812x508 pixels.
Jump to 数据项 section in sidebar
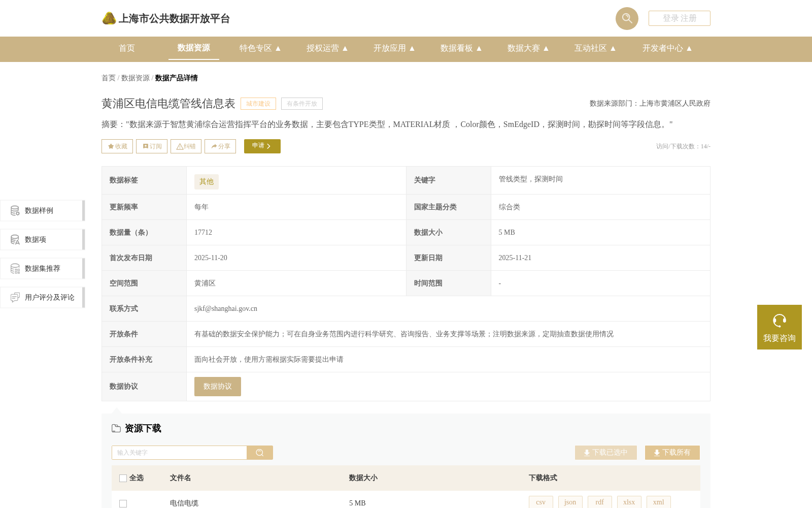point(42,240)
